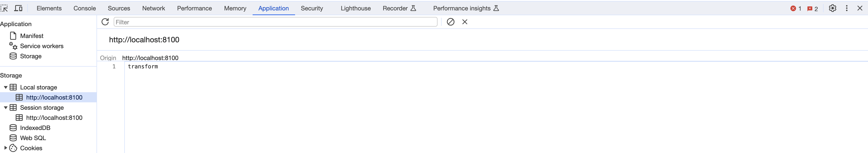This screenshot has height=153, width=868.
Task: Collapse the Session storage tree
Action: coord(6,107)
